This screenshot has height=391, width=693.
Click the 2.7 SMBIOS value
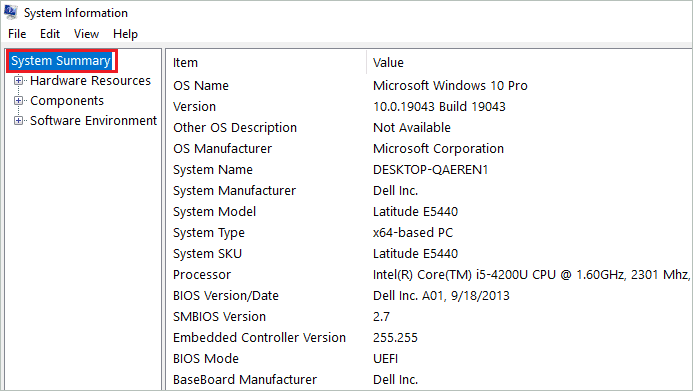click(x=381, y=316)
